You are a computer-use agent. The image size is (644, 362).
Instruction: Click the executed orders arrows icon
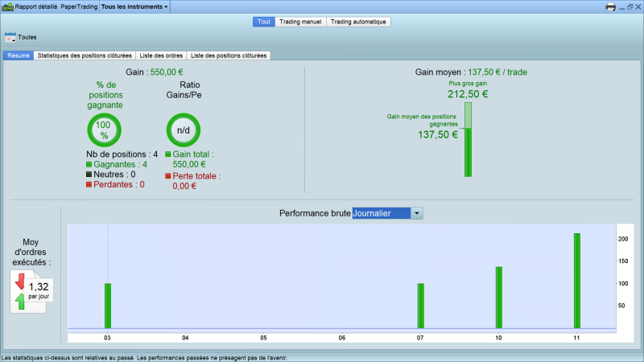(20, 290)
